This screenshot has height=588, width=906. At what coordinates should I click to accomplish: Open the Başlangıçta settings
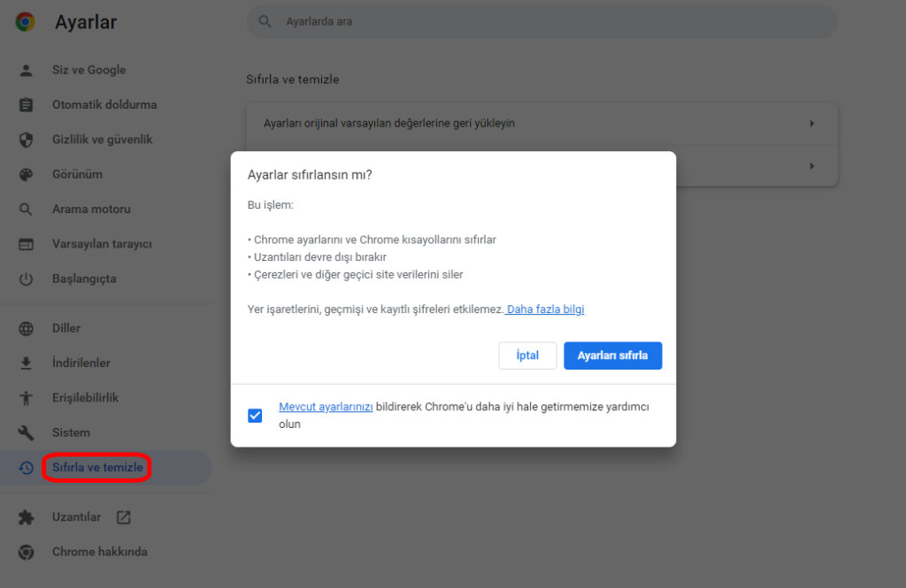pyautogui.click(x=84, y=279)
